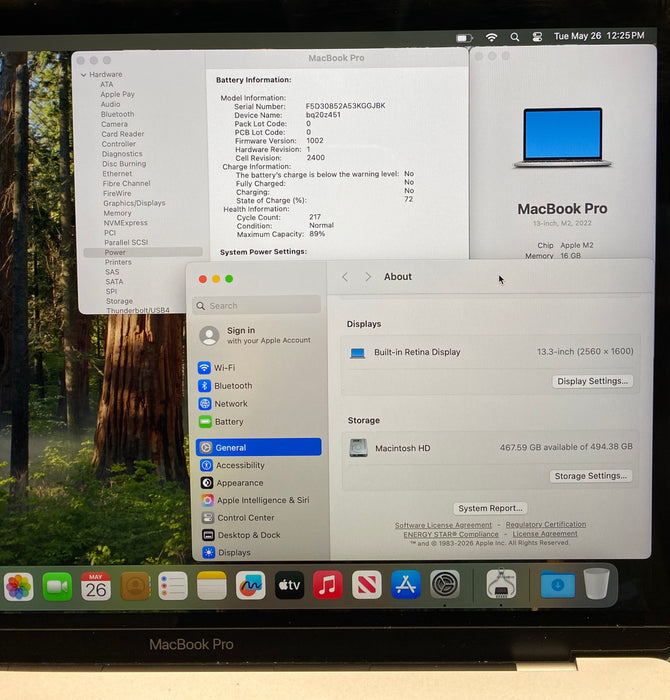This screenshot has height=700, width=670.
Task: Click the System Report button
Action: tap(490, 508)
